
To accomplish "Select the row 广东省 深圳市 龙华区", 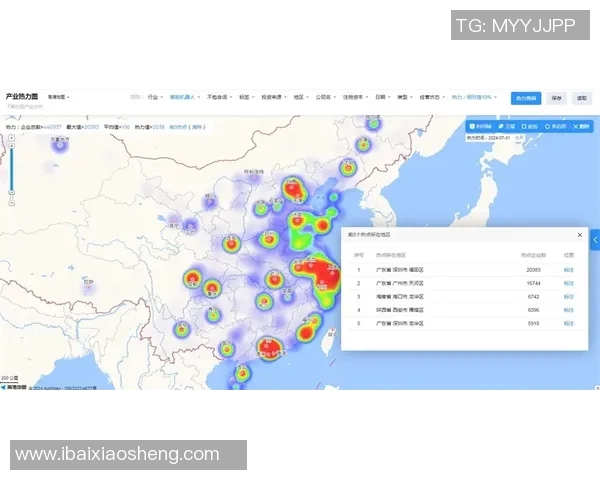I will tap(465, 323).
